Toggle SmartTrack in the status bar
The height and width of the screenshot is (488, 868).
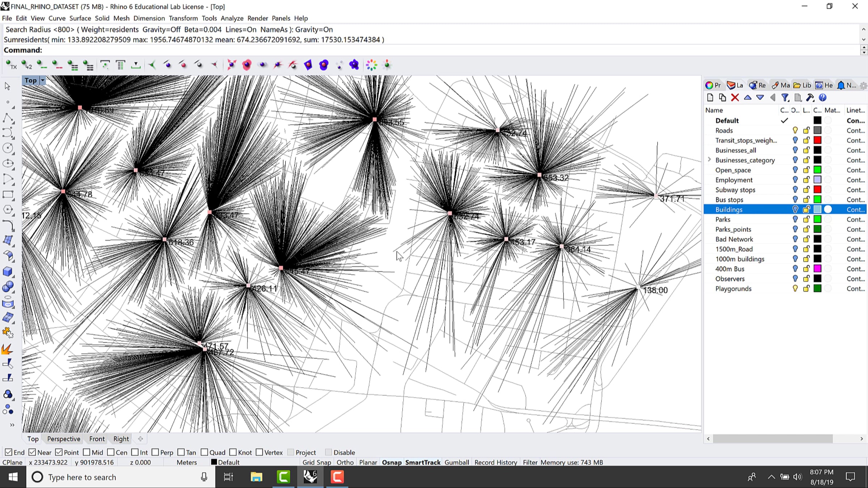pyautogui.click(x=423, y=462)
